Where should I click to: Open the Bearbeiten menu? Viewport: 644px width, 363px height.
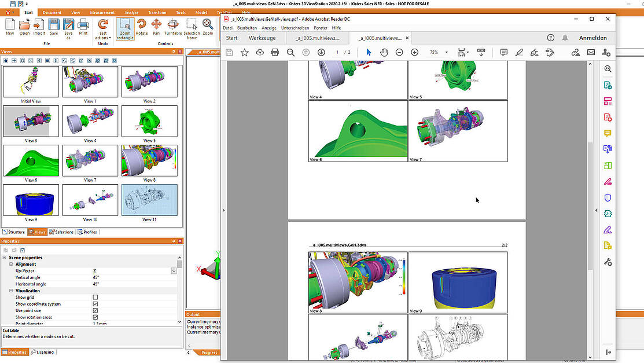[x=247, y=28]
